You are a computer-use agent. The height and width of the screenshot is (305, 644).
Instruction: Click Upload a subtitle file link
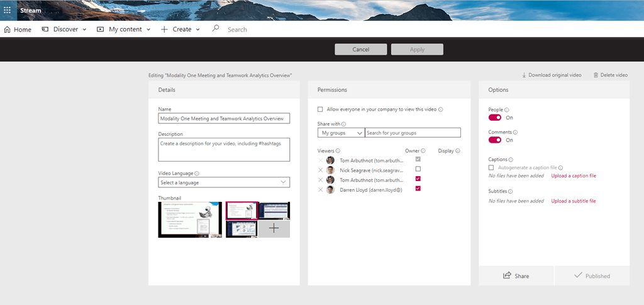click(x=573, y=201)
